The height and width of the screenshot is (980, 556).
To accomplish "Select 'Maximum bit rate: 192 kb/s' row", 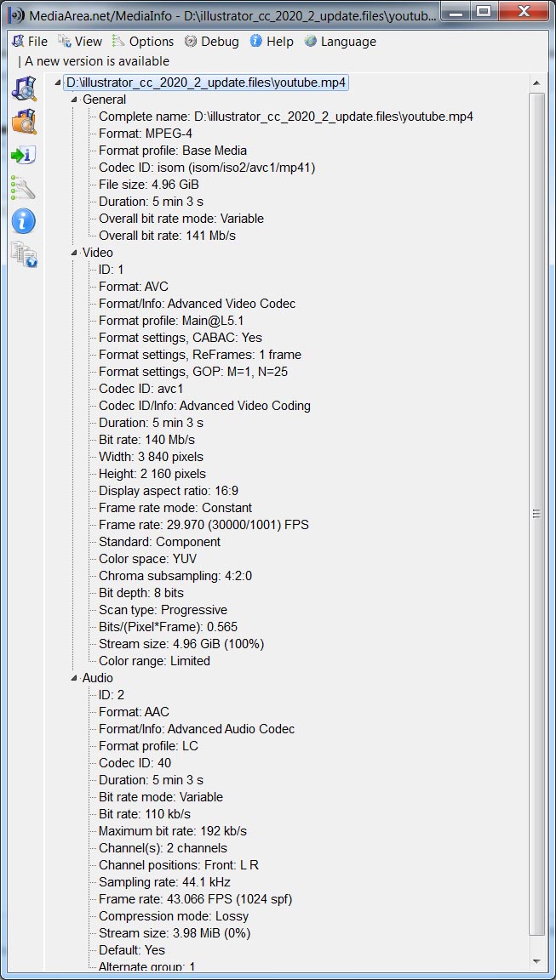I will (x=173, y=831).
